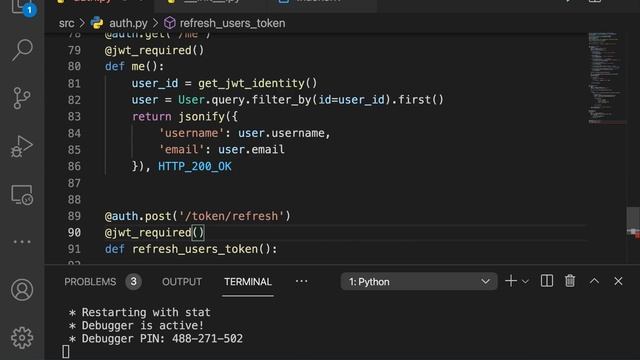Viewport: 640px width, 360px height.
Task: Click 'username' string on line 84
Action: click(191, 133)
